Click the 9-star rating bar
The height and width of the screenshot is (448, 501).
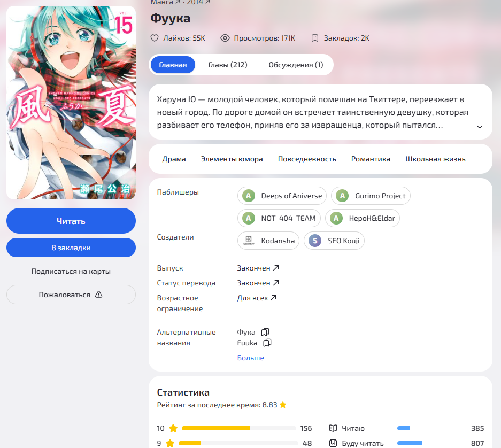[x=238, y=443]
